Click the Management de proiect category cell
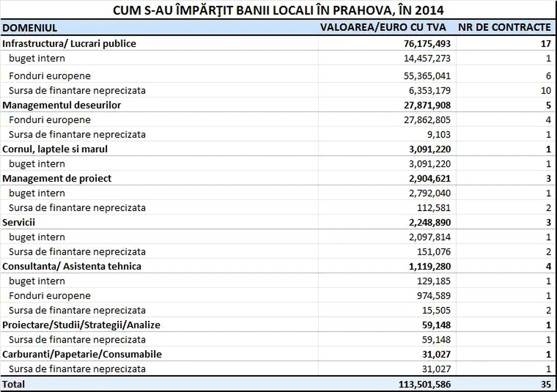The height and width of the screenshot is (392, 557). tap(57, 178)
